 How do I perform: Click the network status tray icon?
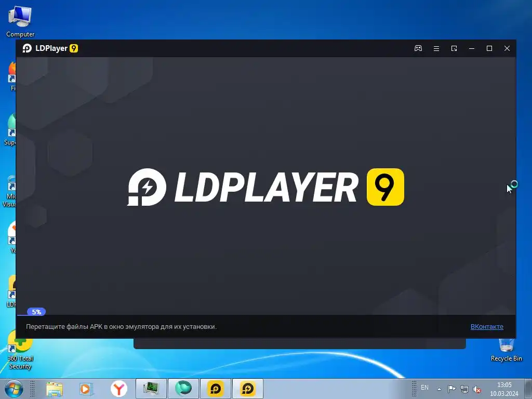tap(464, 389)
